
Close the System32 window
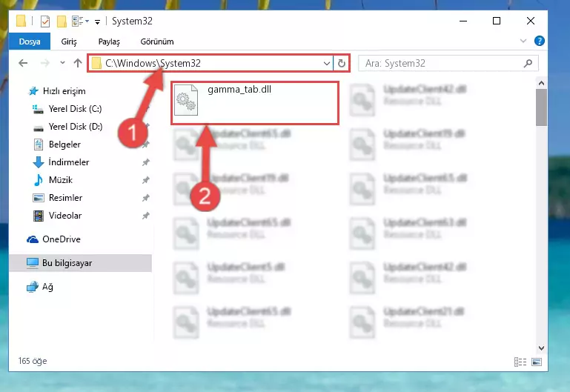pos(531,21)
